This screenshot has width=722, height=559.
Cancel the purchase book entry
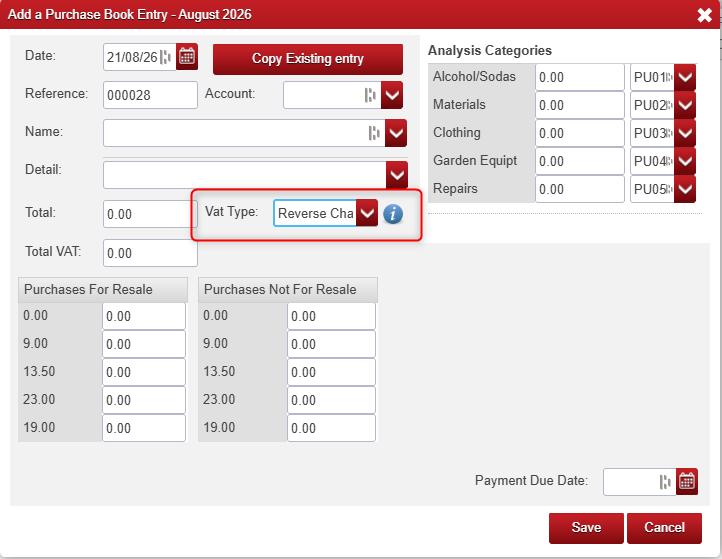click(664, 528)
